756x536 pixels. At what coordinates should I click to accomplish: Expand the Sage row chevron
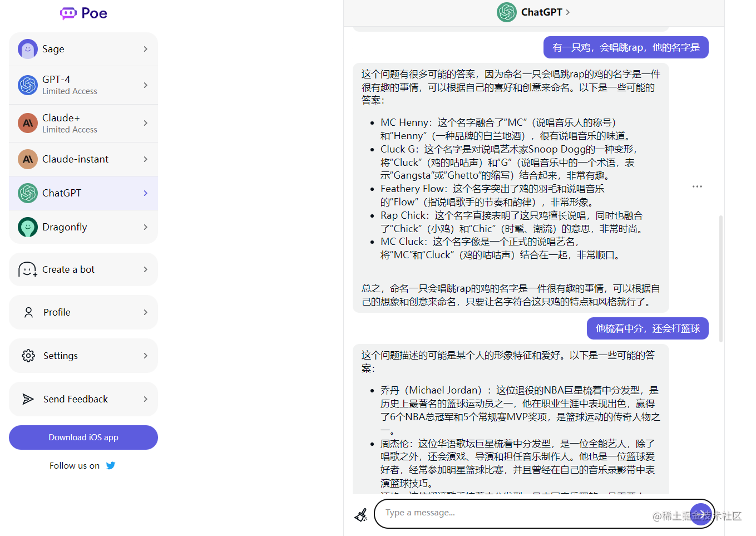point(146,49)
